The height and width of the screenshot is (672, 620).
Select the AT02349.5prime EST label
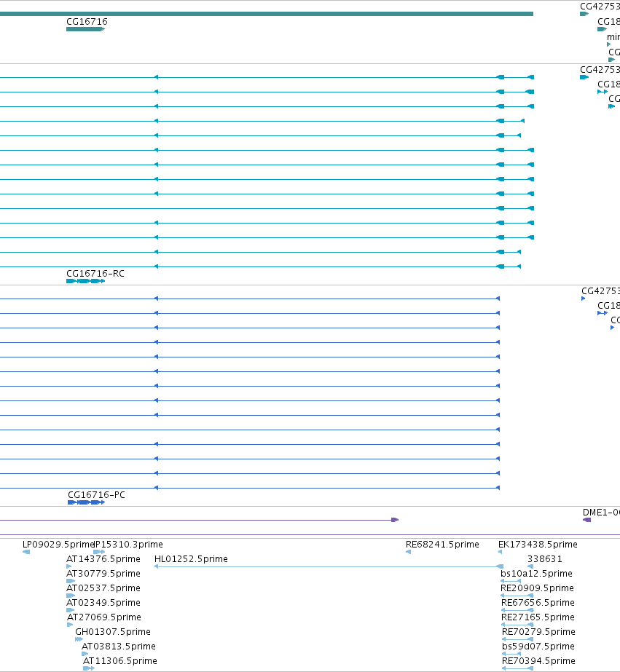coord(103,603)
